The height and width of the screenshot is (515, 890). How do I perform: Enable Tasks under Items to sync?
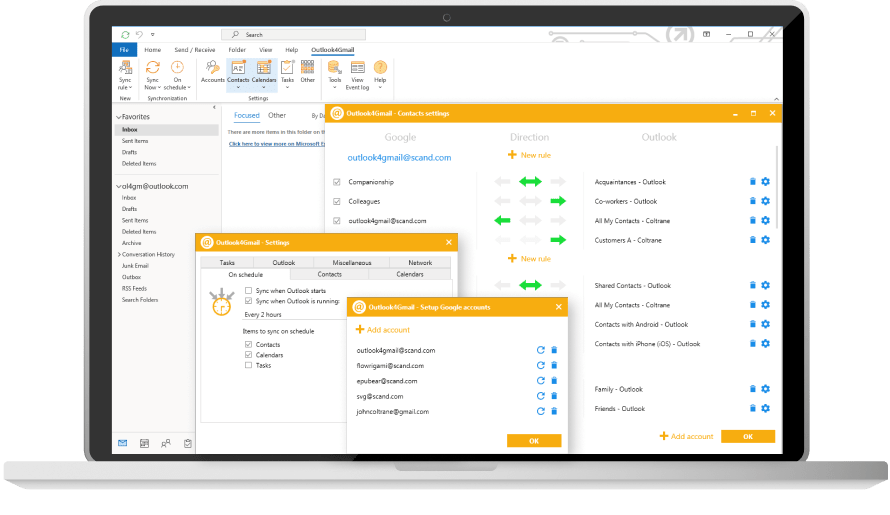[x=248, y=365]
